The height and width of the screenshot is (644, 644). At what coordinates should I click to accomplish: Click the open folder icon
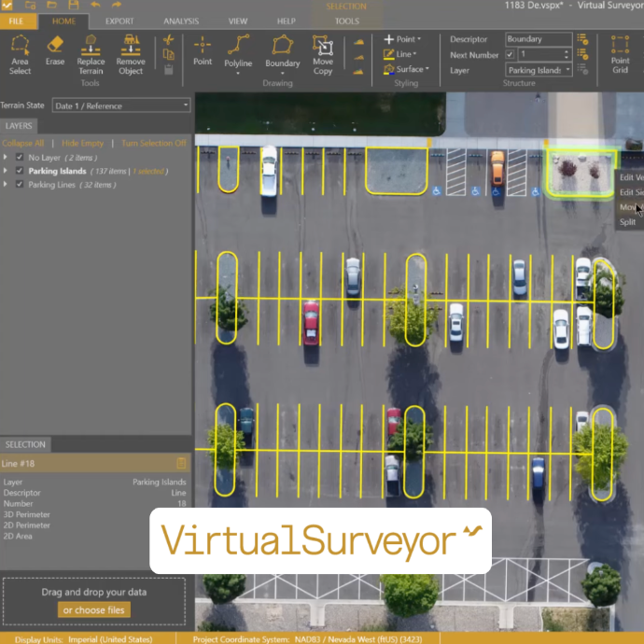[x=51, y=5]
